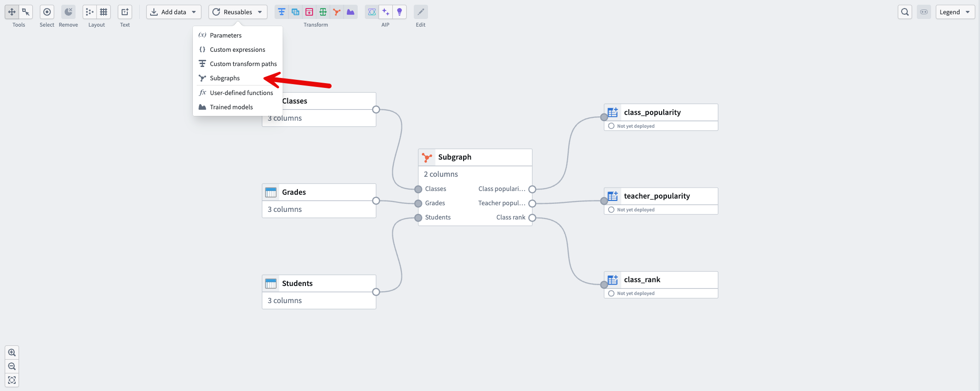Viewport: 980px width, 391px height.
Task: Click the teacher_popularity dataset output icon
Action: click(613, 196)
